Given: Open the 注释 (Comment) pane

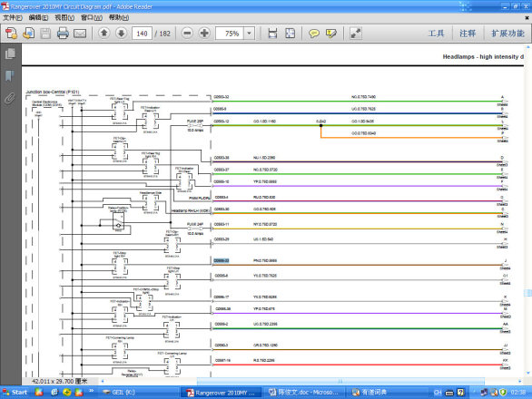Looking at the screenshot, I should pyautogui.click(x=468, y=34).
